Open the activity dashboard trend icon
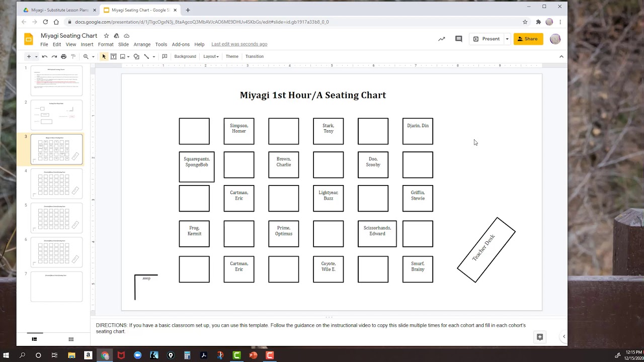 point(442,39)
